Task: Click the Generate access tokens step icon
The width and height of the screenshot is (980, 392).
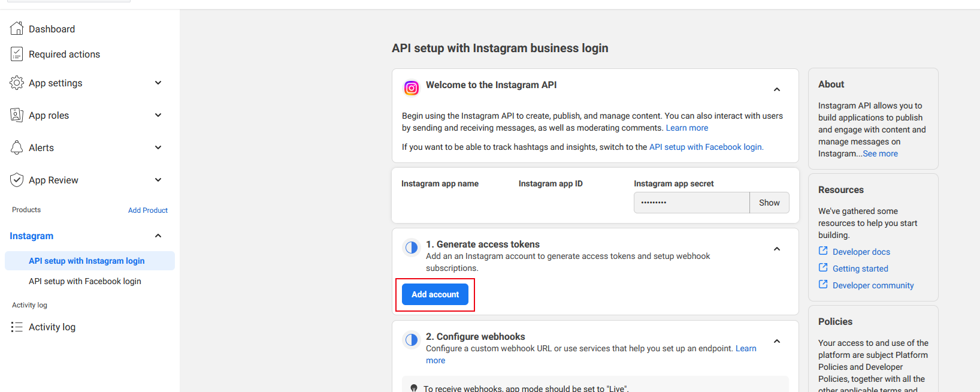Action: point(412,248)
